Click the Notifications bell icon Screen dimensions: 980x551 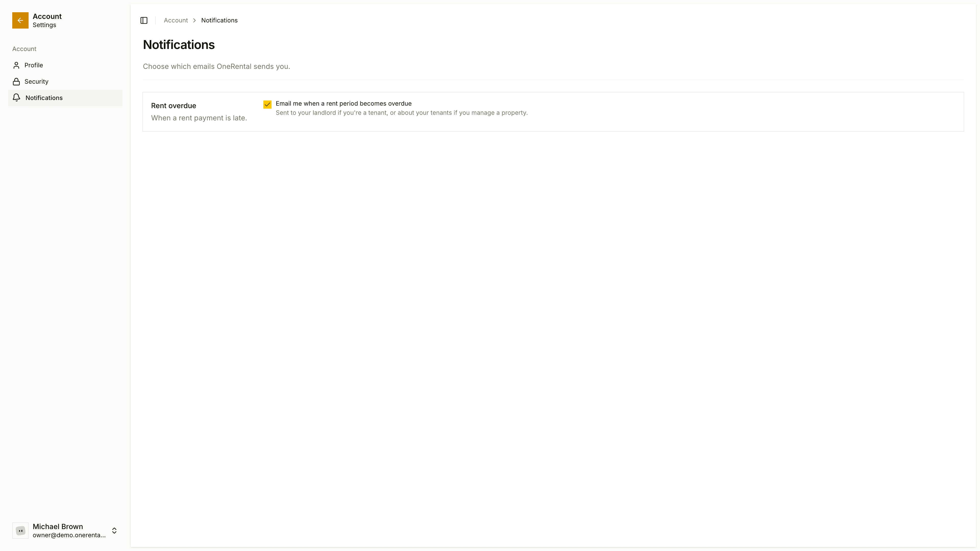click(x=16, y=98)
